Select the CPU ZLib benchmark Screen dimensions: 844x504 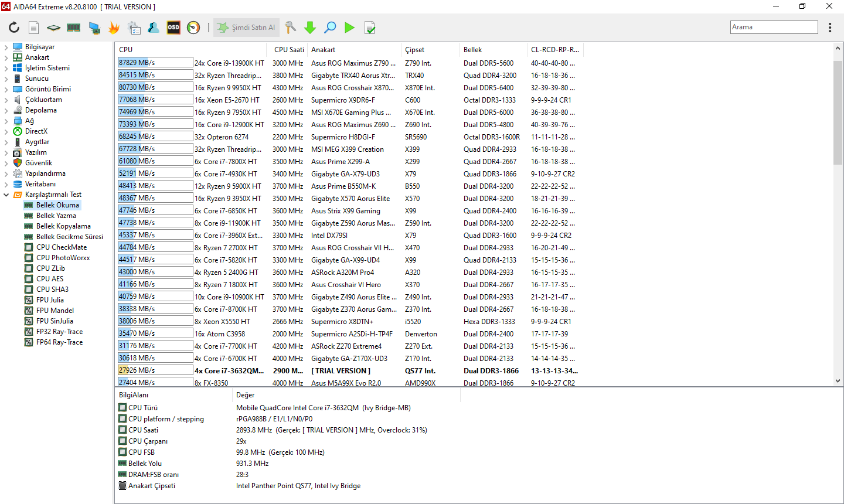click(50, 268)
